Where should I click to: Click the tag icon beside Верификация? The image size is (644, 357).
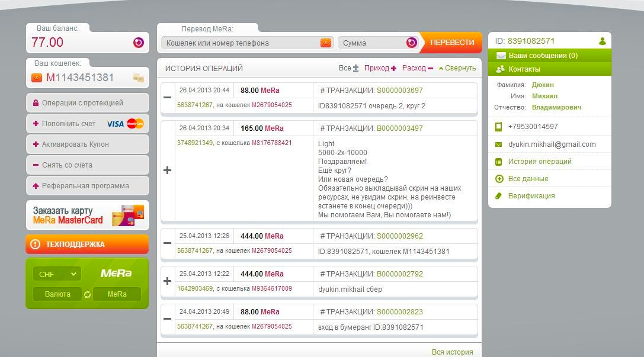pos(499,196)
